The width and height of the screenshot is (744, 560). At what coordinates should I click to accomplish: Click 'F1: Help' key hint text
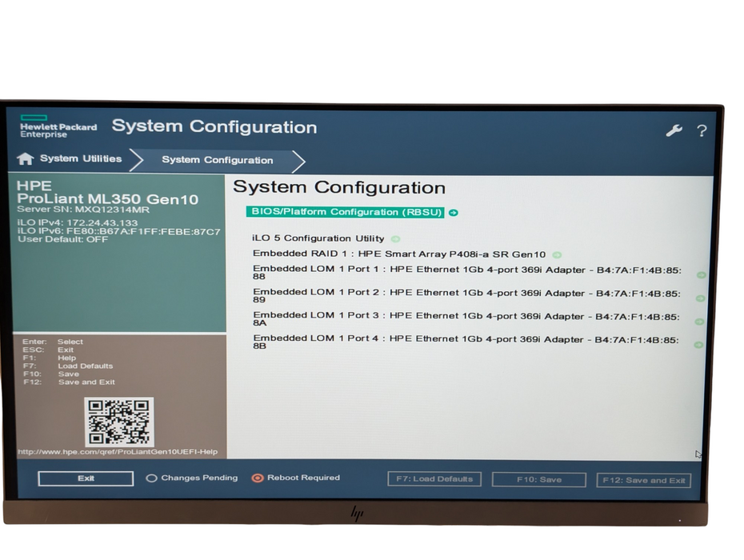click(50, 358)
